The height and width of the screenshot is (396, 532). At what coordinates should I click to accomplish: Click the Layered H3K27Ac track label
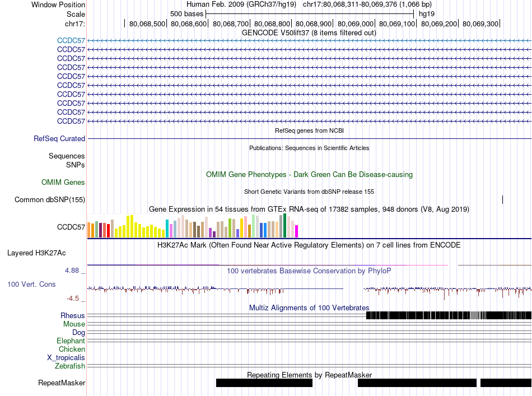(x=36, y=253)
